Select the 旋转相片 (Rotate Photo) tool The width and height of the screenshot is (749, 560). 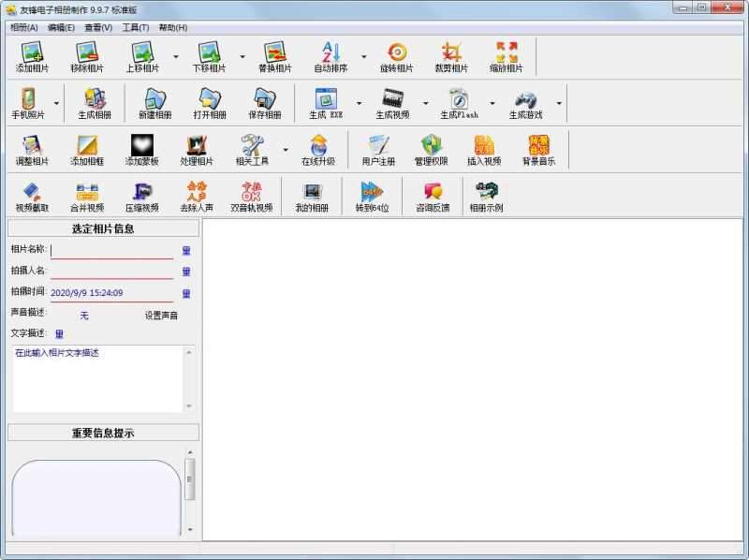tap(396, 56)
